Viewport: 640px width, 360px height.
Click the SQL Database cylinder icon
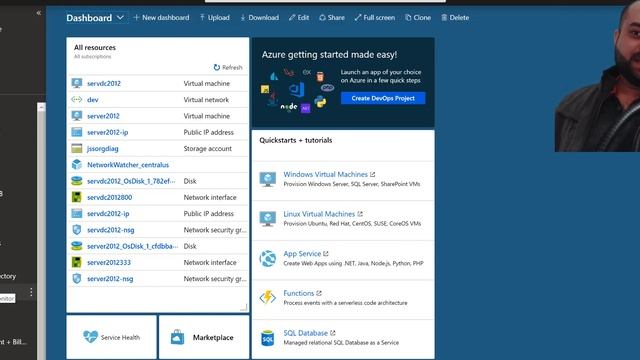tap(268, 338)
